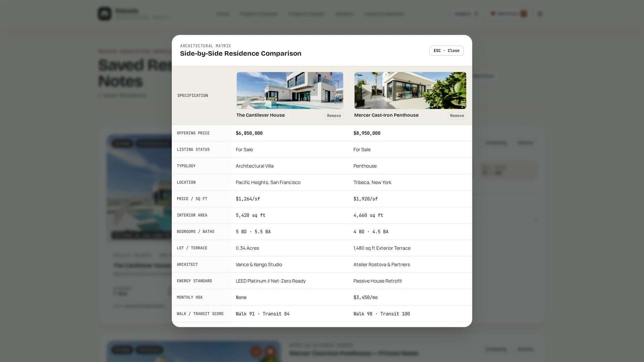The height and width of the screenshot is (362, 644).
Task: Click the $1,920/sf price value
Action: [x=366, y=199]
